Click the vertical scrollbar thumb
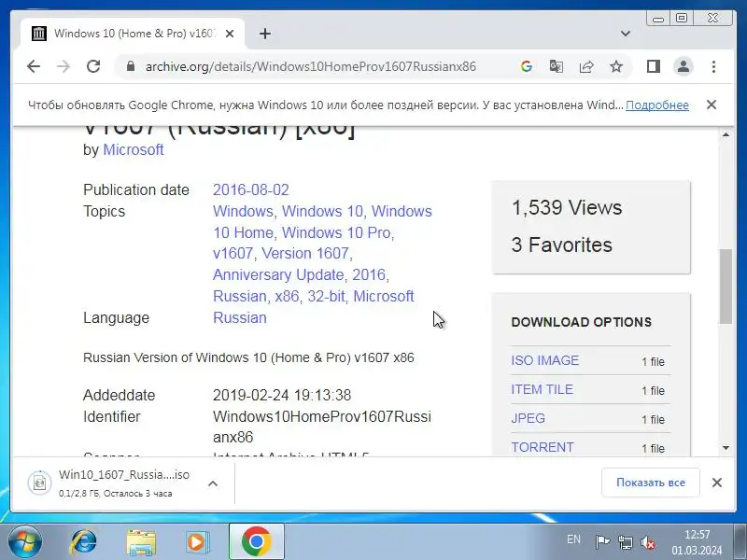The width and height of the screenshot is (747, 560). coord(726,287)
